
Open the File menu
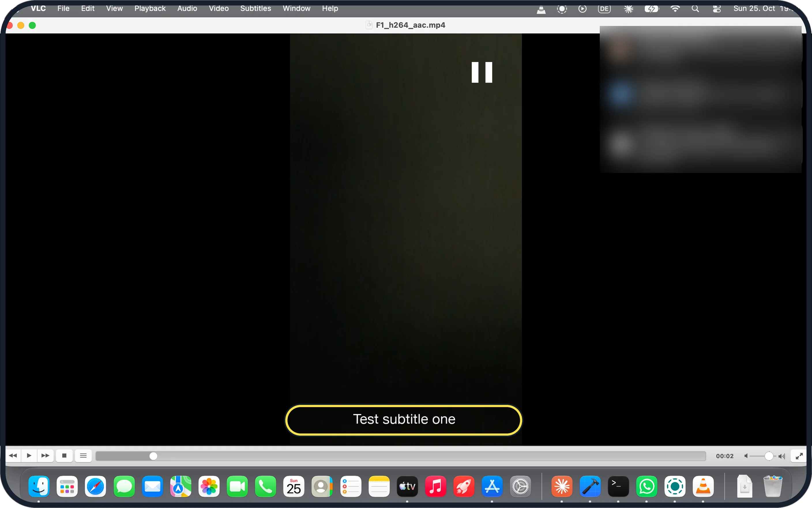63,8
